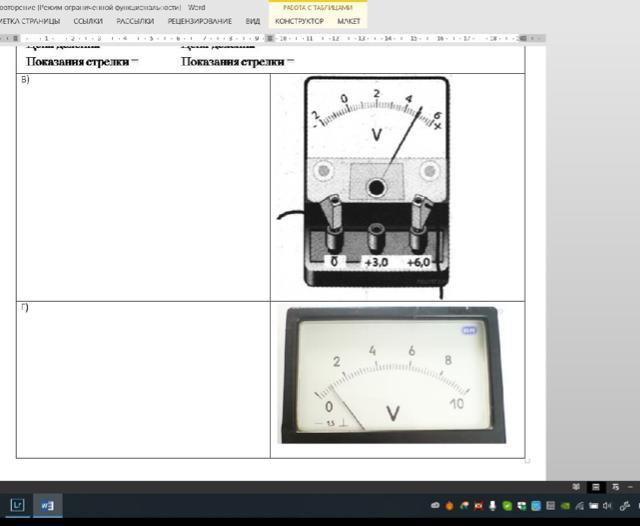640x526 pixels.
Task: Click the Word icon in the taskbar
Action: pos(48,505)
